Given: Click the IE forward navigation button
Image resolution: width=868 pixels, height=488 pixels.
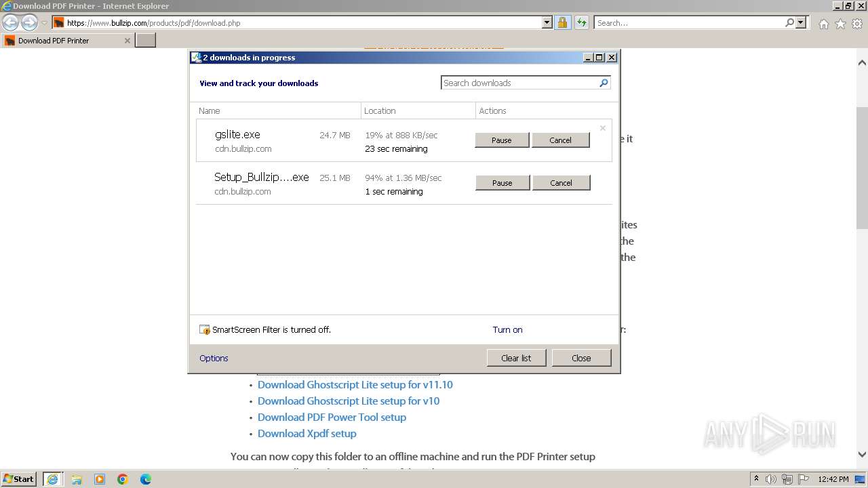Looking at the screenshot, I should [x=29, y=22].
